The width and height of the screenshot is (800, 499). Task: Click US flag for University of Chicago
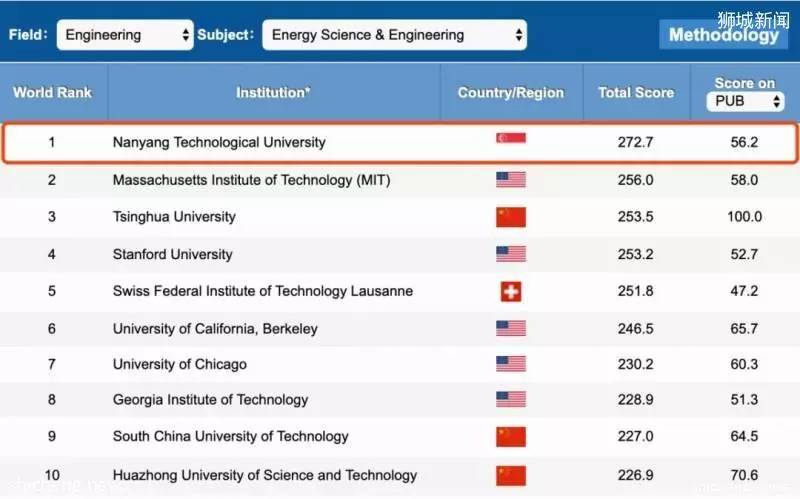pyautogui.click(x=511, y=364)
